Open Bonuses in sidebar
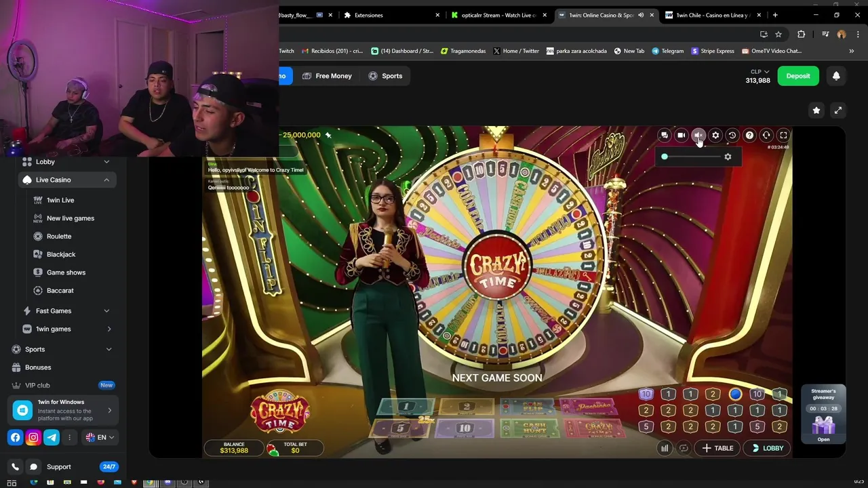Screen dimensions: 868x488 tap(38, 367)
